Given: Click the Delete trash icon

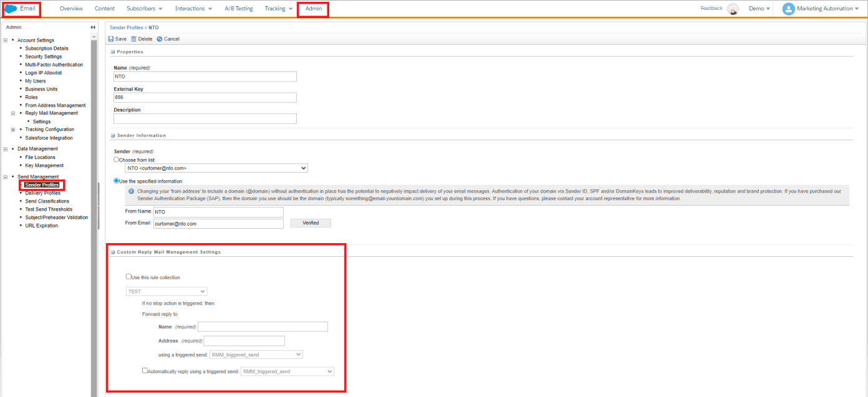Looking at the screenshot, I should [133, 39].
